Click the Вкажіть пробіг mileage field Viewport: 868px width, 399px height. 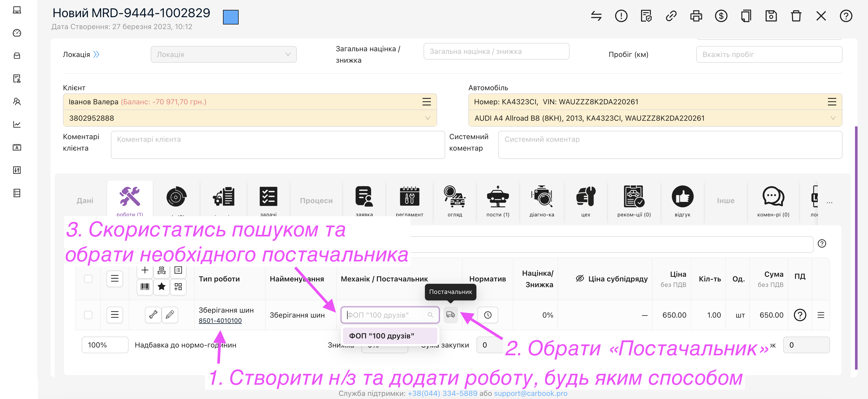pyautogui.click(x=769, y=55)
